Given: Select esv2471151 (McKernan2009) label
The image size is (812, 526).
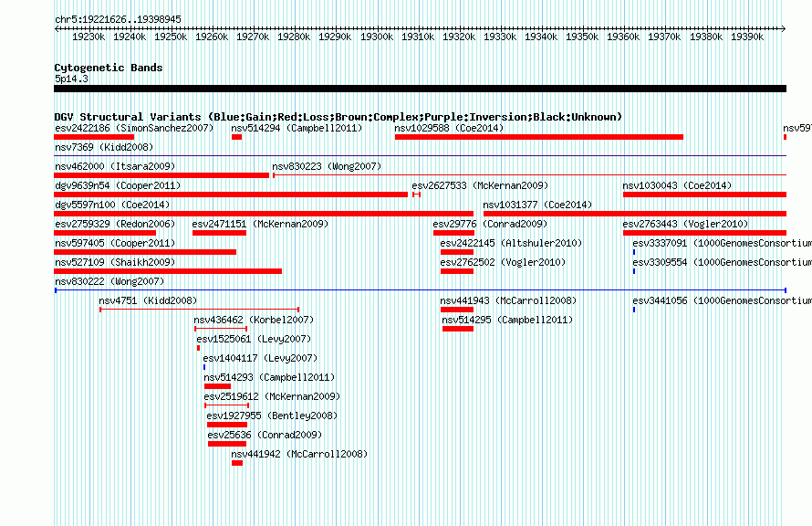Looking at the screenshot, I should coord(260,224).
